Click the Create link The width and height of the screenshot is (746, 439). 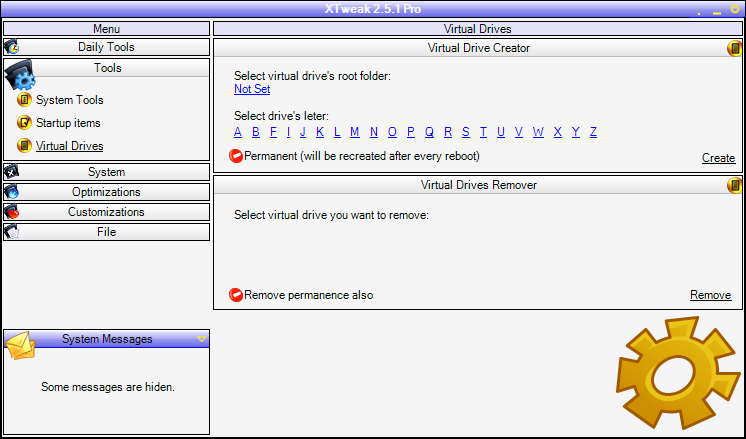718,158
